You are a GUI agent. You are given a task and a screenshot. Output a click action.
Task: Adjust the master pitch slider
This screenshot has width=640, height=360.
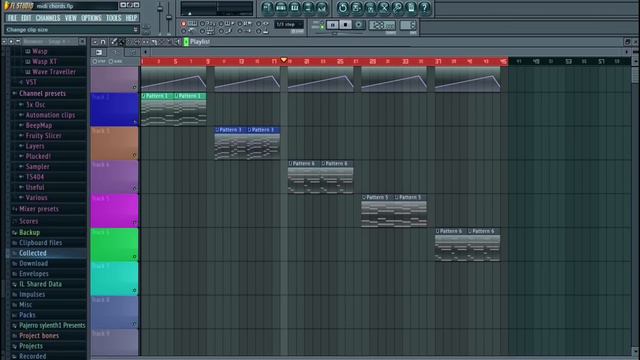click(169, 18)
